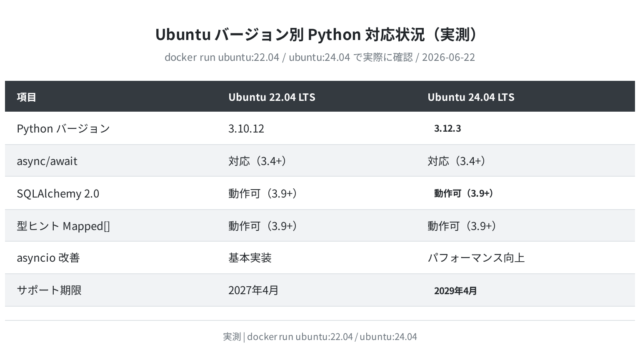Image resolution: width=640 pixels, height=360 pixels.
Task: Click the bold 2029年4月 support deadline cell
Action: click(455, 291)
